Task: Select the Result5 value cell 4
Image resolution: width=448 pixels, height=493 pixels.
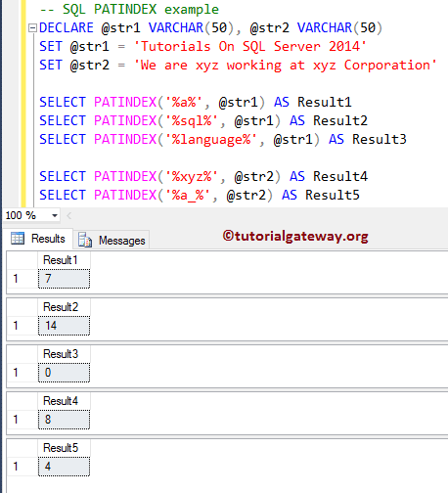Action: coord(64,467)
